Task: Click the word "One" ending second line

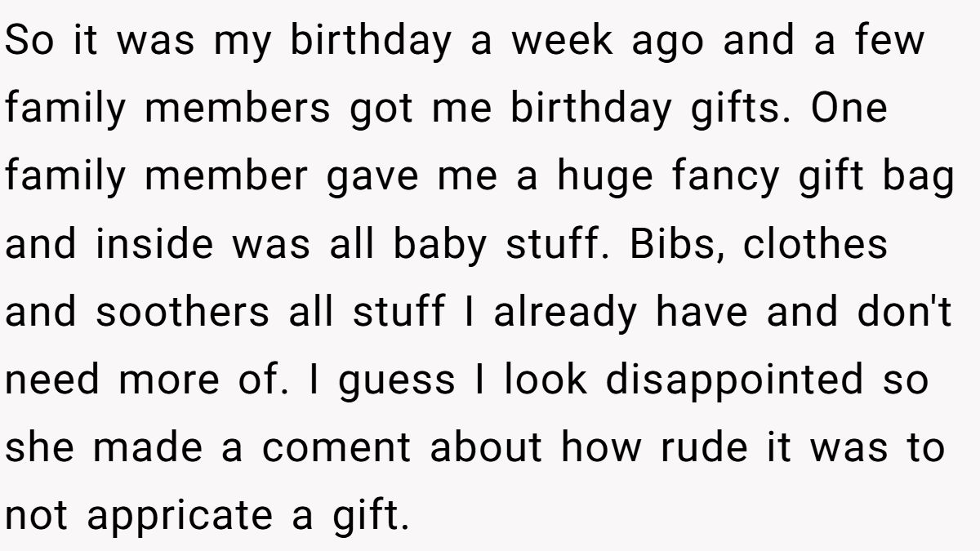Action: [849, 109]
